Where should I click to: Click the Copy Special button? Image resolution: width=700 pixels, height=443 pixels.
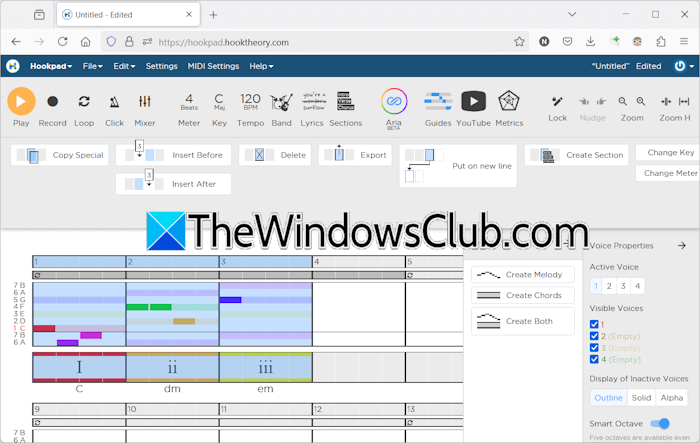pos(60,155)
